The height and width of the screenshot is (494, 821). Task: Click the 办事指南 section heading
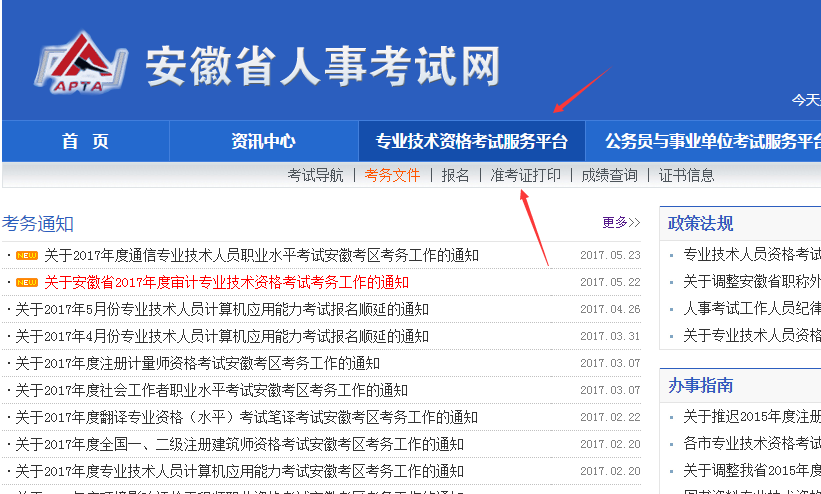(x=700, y=385)
